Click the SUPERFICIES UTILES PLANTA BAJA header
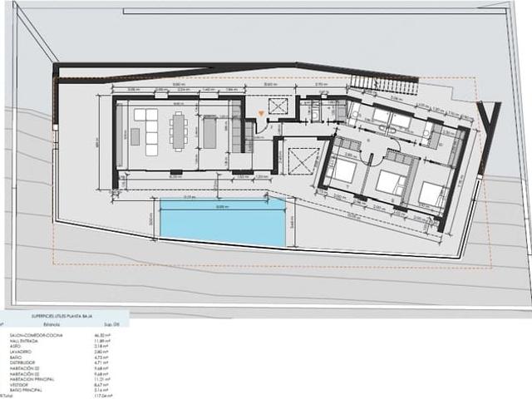The image size is (532, 399). (x=62, y=316)
